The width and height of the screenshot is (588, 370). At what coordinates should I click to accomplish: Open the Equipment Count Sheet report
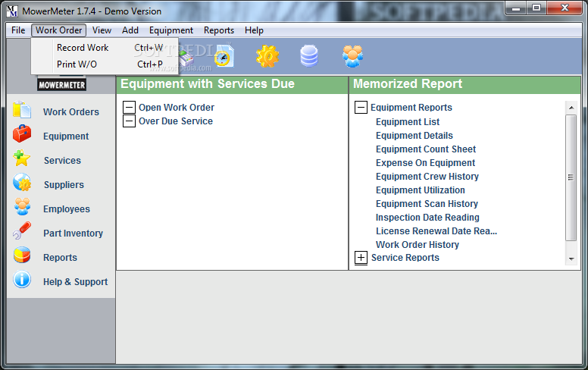click(x=426, y=149)
